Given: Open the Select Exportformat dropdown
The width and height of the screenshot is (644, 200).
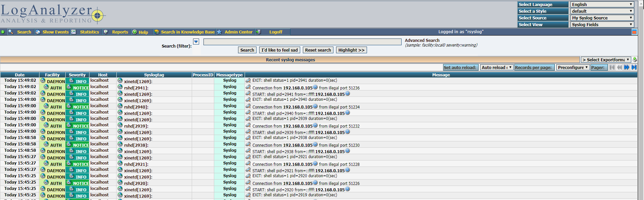Looking at the screenshot, I should click(x=606, y=60).
